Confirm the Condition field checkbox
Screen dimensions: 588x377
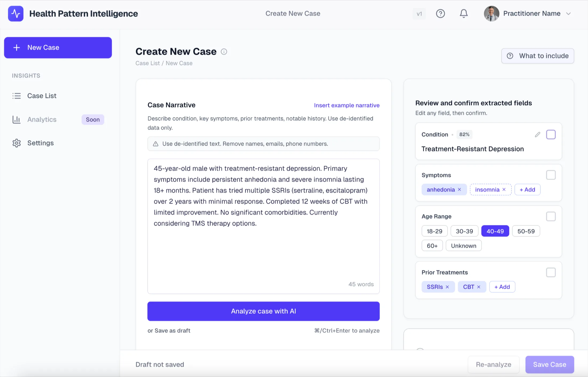click(551, 135)
